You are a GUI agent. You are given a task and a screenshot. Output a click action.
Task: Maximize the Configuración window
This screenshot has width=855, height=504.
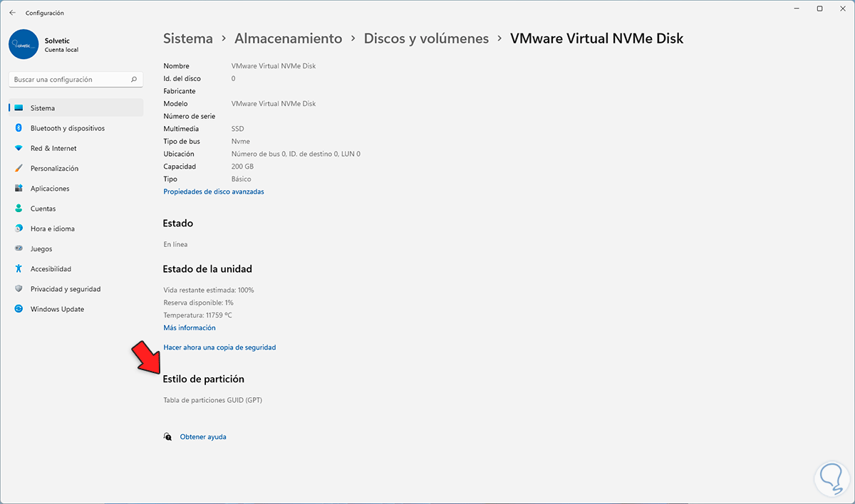click(x=820, y=9)
